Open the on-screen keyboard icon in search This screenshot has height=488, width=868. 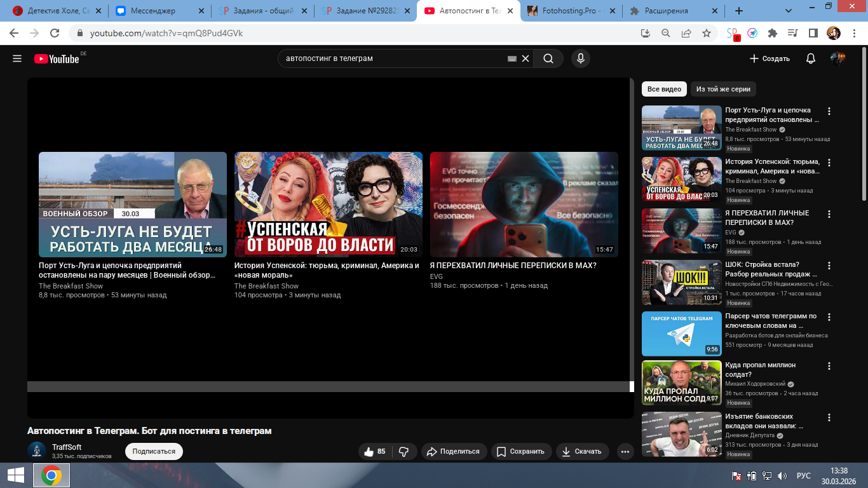tap(512, 58)
